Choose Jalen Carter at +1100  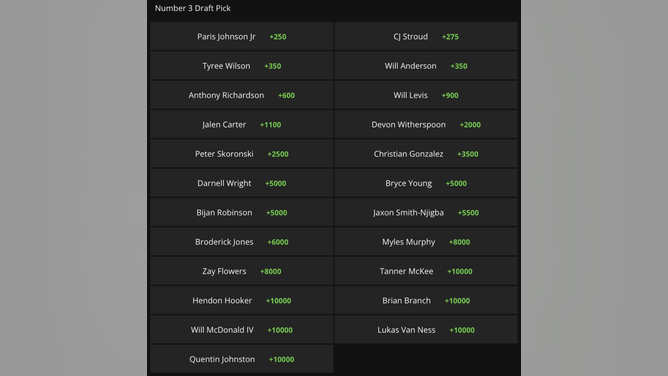coord(242,125)
